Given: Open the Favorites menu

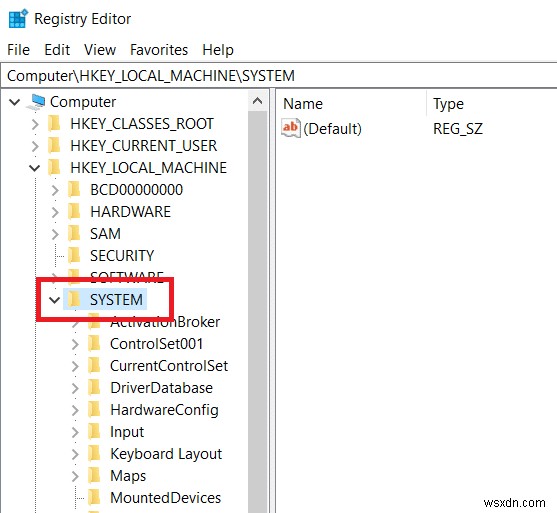Looking at the screenshot, I should pos(159,50).
